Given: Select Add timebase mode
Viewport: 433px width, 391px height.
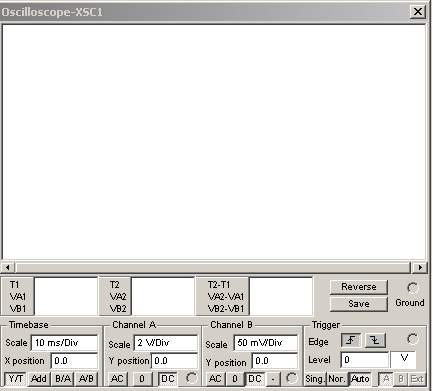Looking at the screenshot, I should (x=39, y=379).
